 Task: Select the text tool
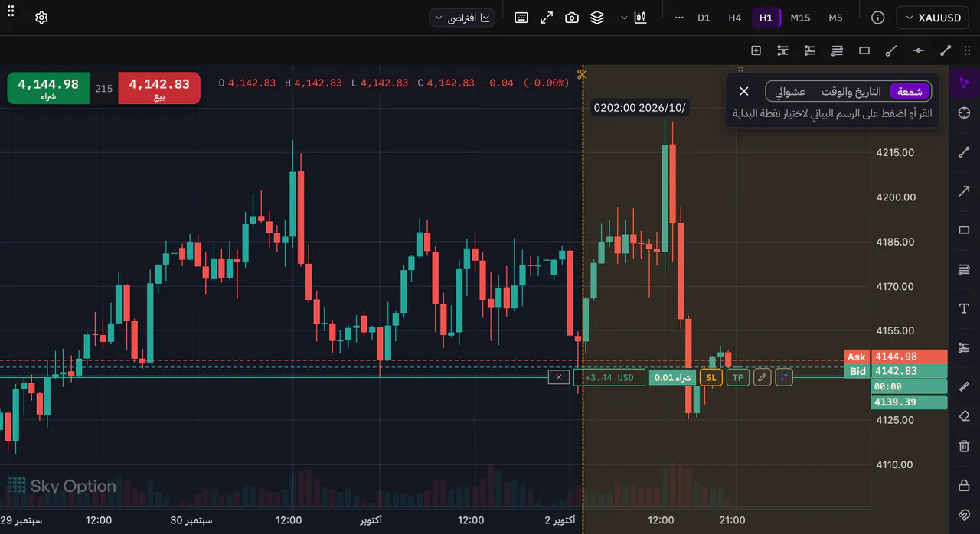point(964,308)
